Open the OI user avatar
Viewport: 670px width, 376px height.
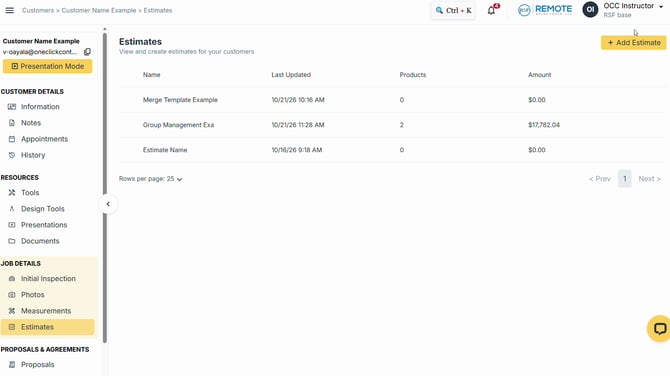coord(590,10)
